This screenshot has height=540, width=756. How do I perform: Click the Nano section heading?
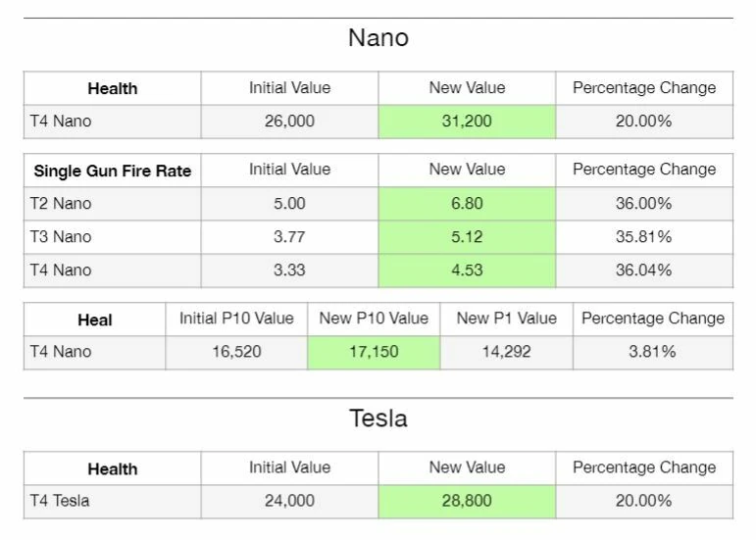pos(378,38)
